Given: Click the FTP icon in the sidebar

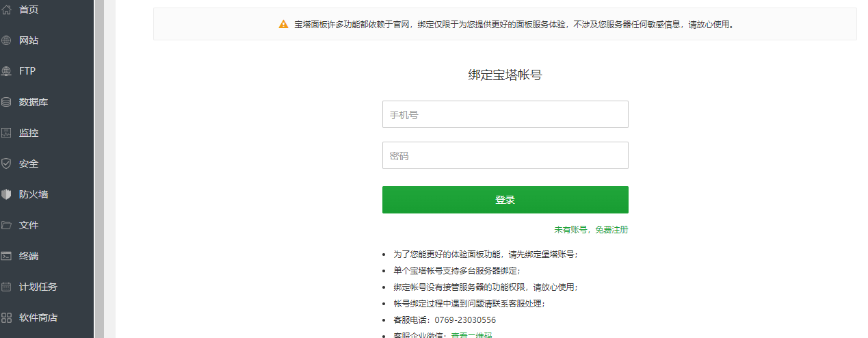Looking at the screenshot, I should (x=6, y=71).
